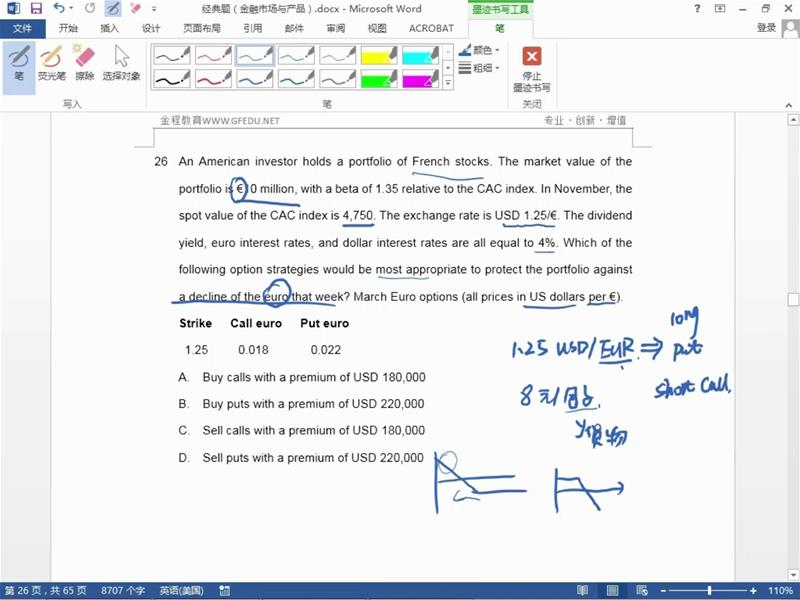This screenshot has width=800, height=600.
Task: Switch to Read Mode view
Action: (x=583, y=591)
